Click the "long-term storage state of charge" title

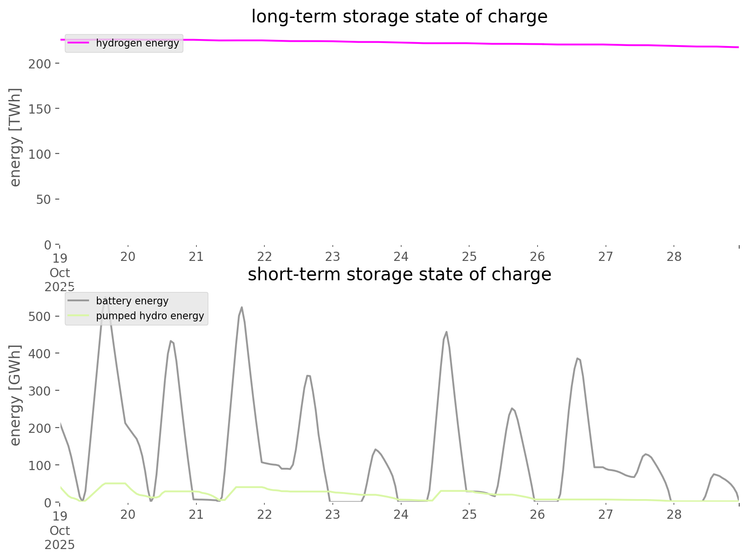pyautogui.click(x=399, y=17)
